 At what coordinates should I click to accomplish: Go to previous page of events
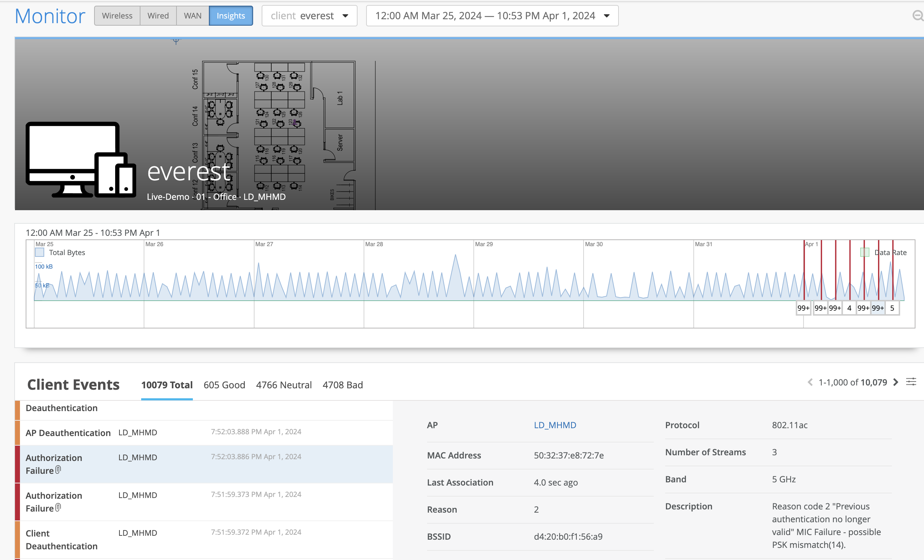(x=810, y=382)
